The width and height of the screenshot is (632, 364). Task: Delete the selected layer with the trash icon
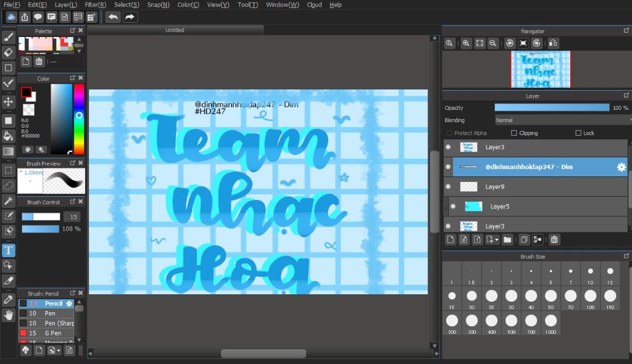tap(554, 239)
